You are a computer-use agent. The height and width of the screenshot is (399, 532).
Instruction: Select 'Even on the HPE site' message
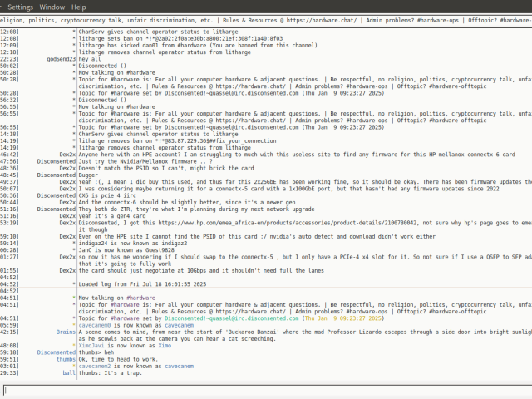(257, 236)
